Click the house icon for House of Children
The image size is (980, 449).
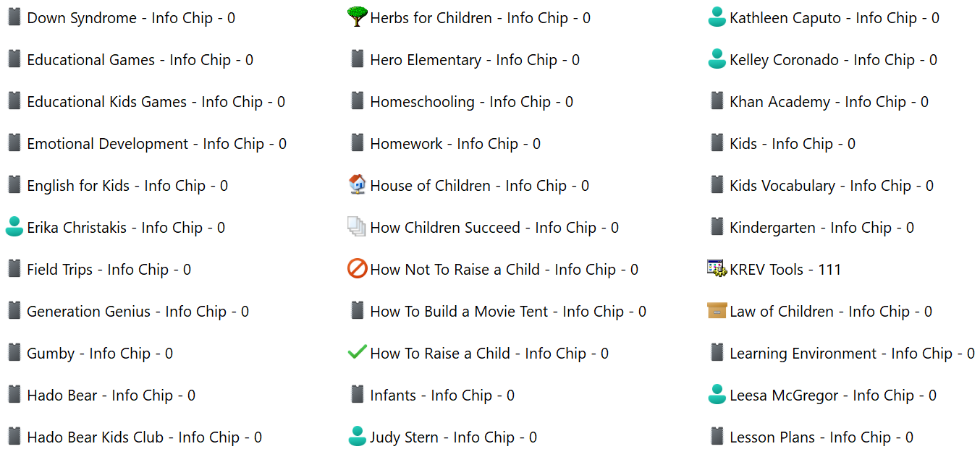357,184
